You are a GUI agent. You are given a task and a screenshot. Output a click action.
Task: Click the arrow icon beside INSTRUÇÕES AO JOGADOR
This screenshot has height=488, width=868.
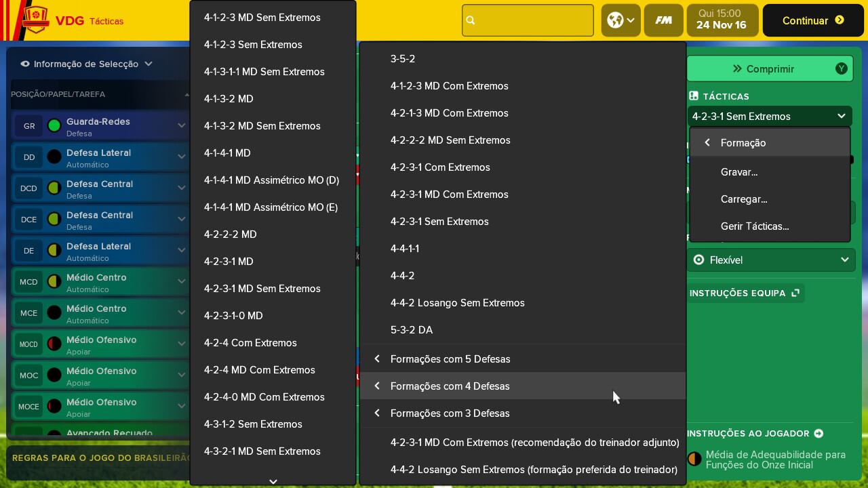point(818,433)
